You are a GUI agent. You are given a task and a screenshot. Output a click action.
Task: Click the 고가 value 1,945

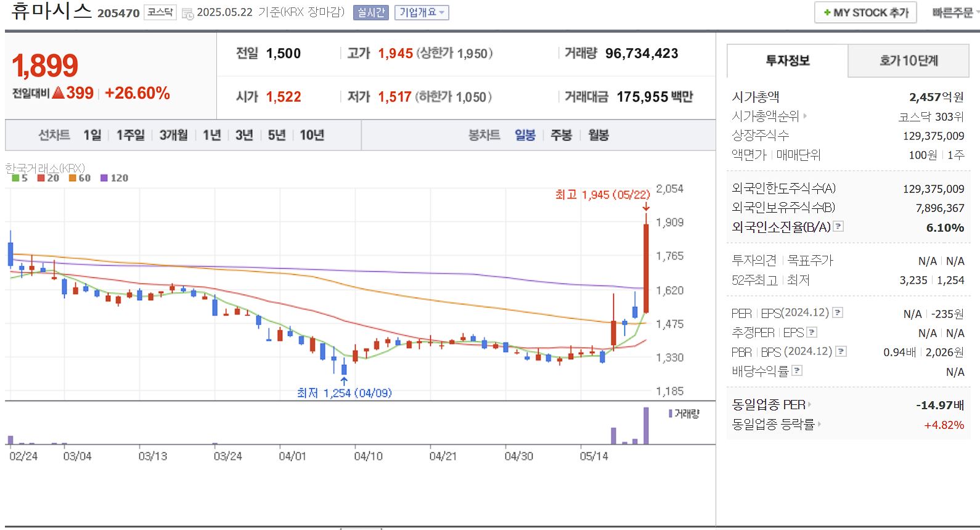(x=396, y=54)
